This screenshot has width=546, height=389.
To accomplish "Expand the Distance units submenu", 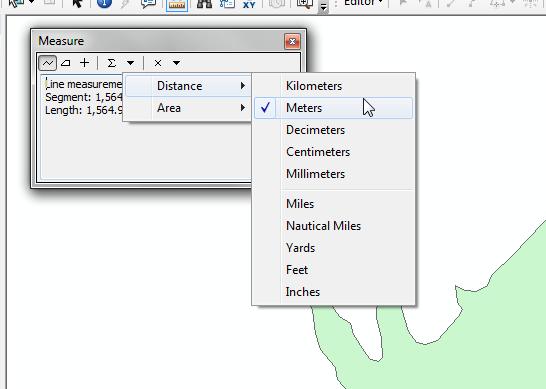I will 188,86.
